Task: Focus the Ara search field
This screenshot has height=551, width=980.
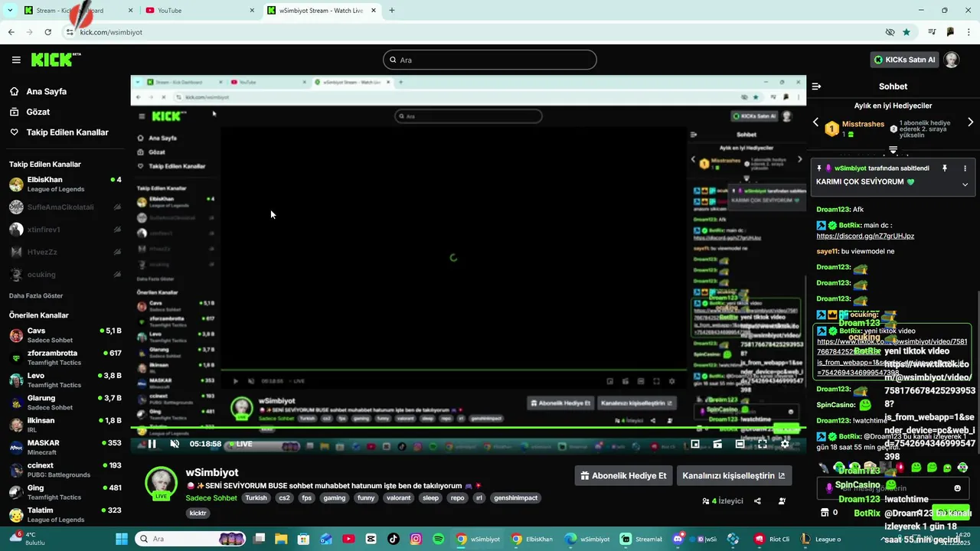Action: coord(490,60)
